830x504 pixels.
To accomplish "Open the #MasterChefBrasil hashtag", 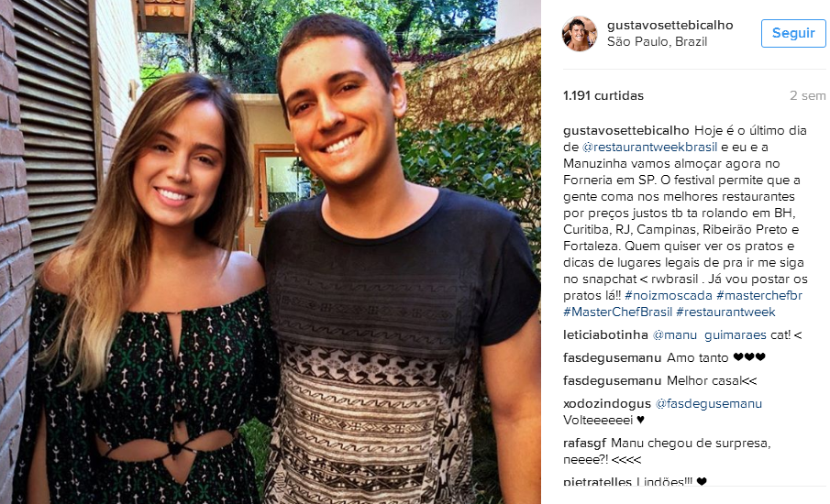I will (617, 312).
